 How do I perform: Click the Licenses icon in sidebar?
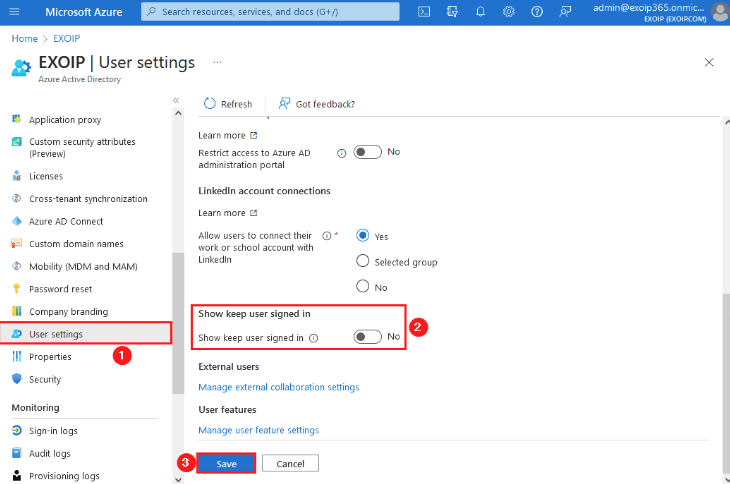pyautogui.click(x=17, y=176)
